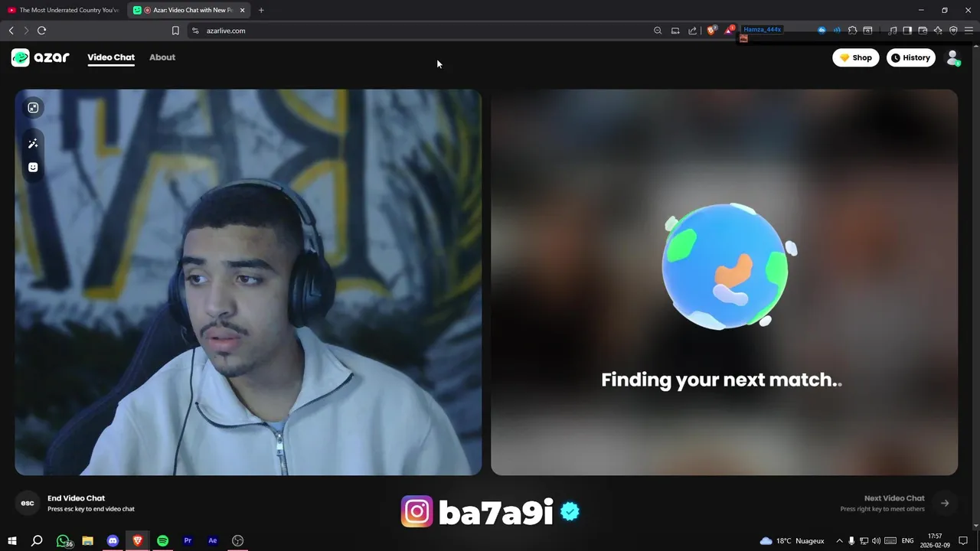This screenshot has height=551, width=980.
Task: Click the zoom magnifier icon in address bar
Action: pyautogui.click(x=658, y=31)
